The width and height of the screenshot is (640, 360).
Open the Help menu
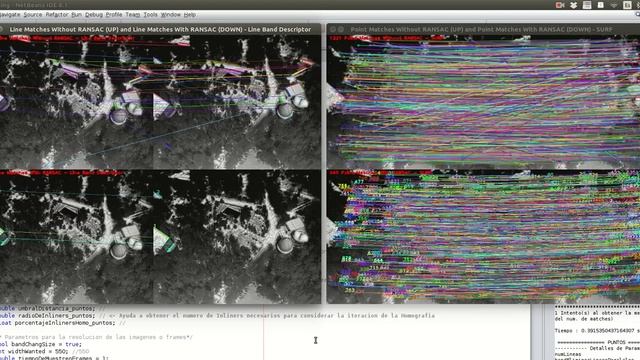(x=189, y=15)
